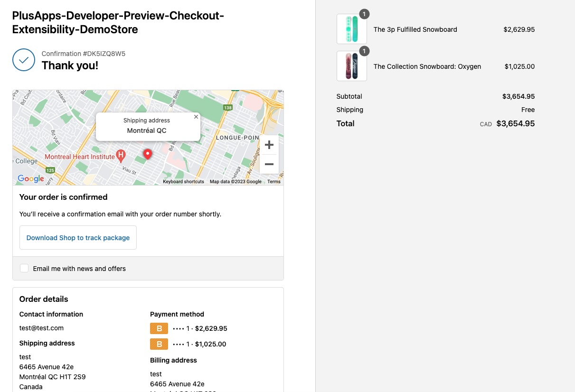Click the Route 138 highway badge on map
Viewport: 575px width, 392px height.
point(228,108)
